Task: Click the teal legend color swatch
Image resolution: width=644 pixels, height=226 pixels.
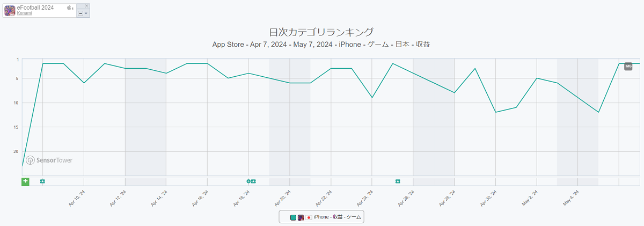Action: 293,217
